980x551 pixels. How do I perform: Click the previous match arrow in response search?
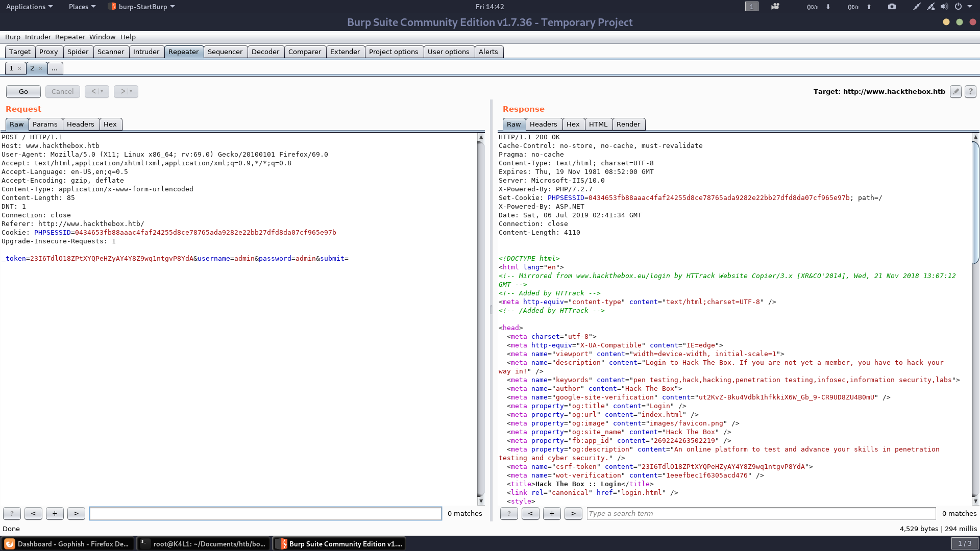click(x=530, y=513)
